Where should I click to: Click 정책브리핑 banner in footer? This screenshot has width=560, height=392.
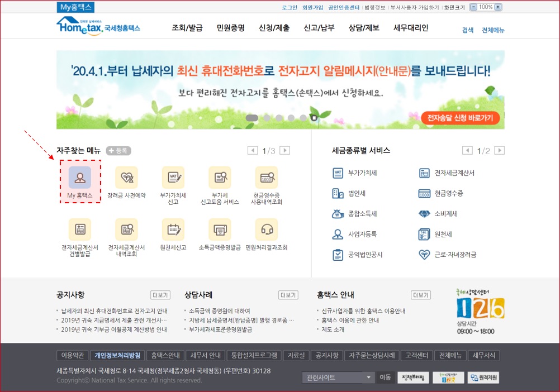[413, 377]
